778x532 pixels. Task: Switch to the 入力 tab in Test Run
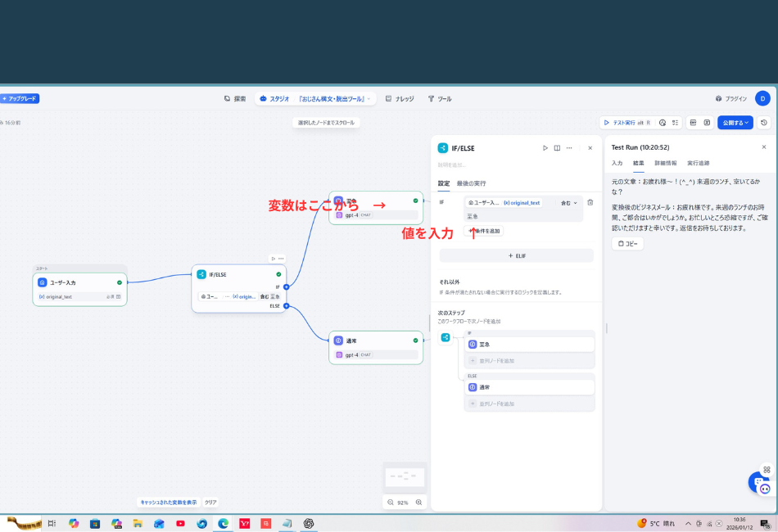(616, 162)
